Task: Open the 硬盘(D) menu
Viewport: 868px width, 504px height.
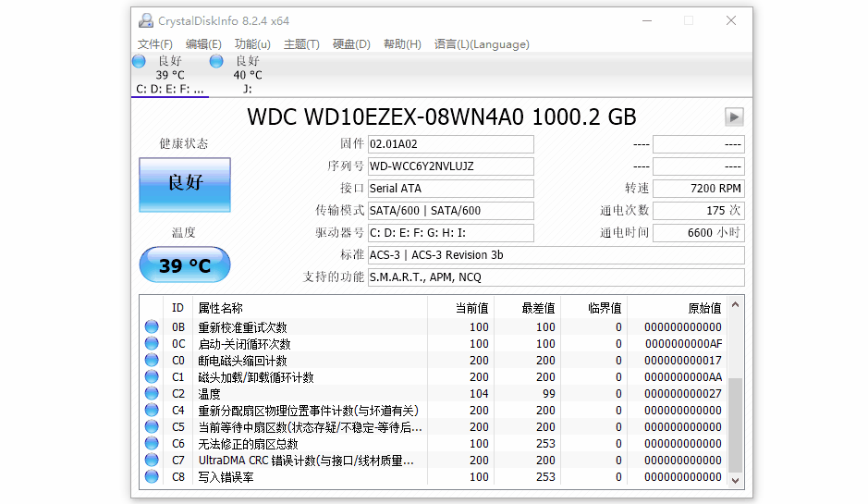Action: coord(351,44)
